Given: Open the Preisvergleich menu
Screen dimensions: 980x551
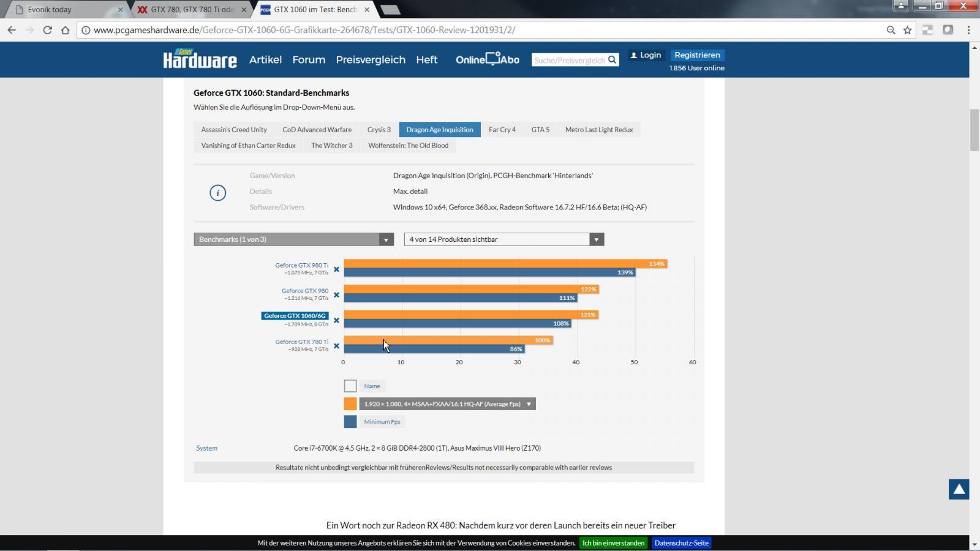Looking at the screenshot, I should (371, 59).
